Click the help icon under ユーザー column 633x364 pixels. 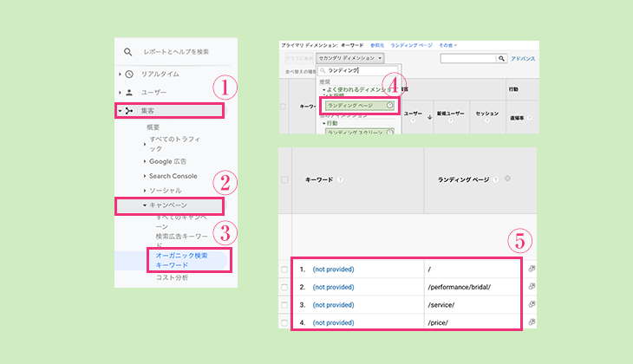point(413,120)
